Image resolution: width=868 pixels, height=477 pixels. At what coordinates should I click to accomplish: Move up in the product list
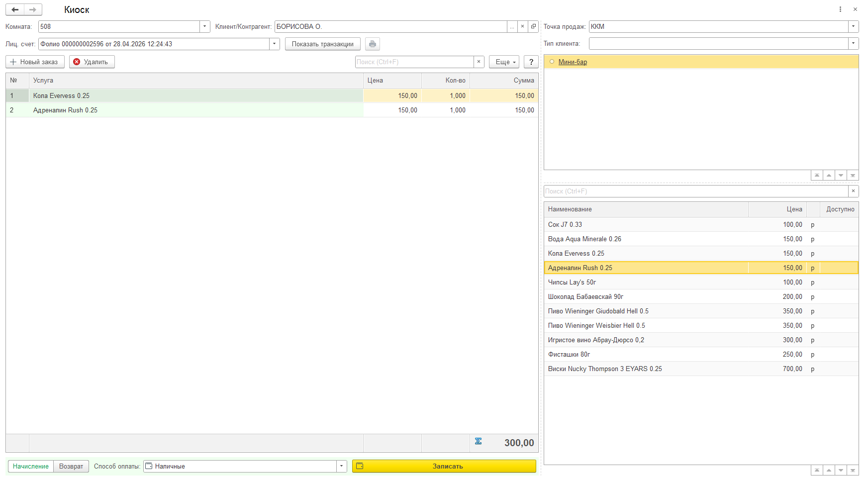[829, 470]
